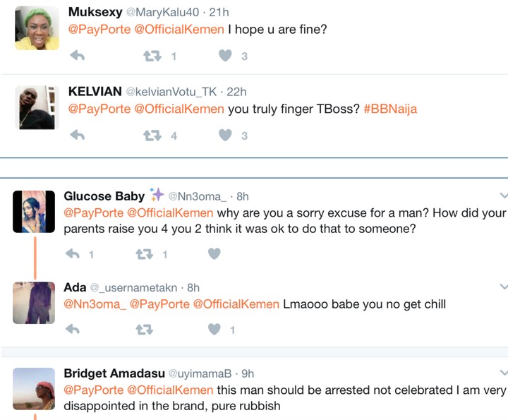Image resolution: width=508 pixels, height=420 pixels.
Task: Open the @Nn3oma_ mention in Ada's reply
Action: 94,304
